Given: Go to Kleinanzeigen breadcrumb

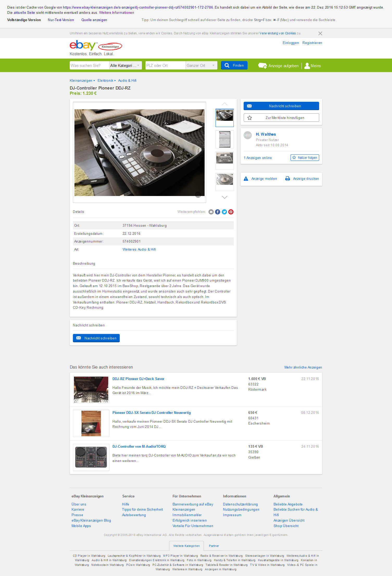Looking at the screenshot, I should pos(81,81).
